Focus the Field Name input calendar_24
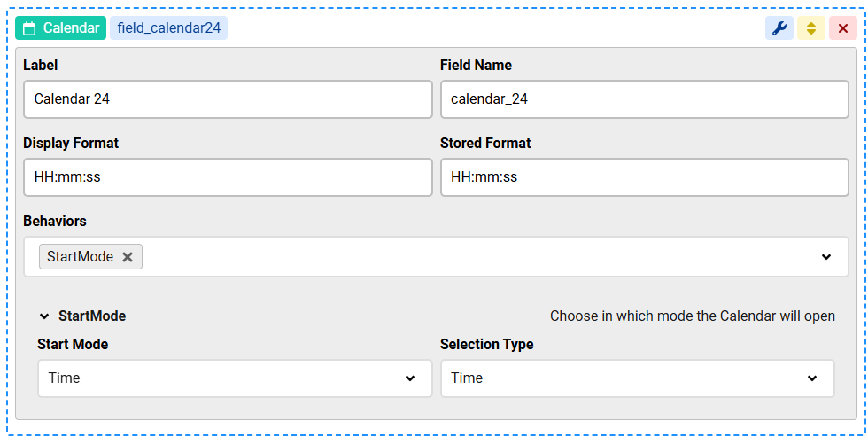 645,99
